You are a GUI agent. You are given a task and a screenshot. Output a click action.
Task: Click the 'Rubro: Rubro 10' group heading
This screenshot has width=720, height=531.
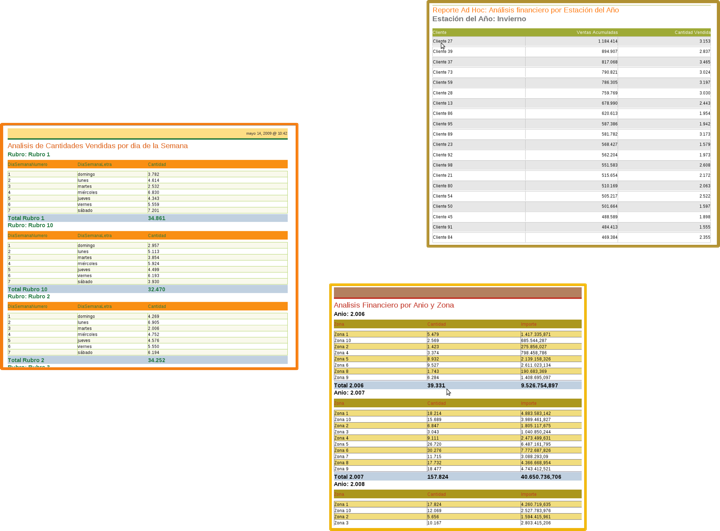click(x=31, y=226)
